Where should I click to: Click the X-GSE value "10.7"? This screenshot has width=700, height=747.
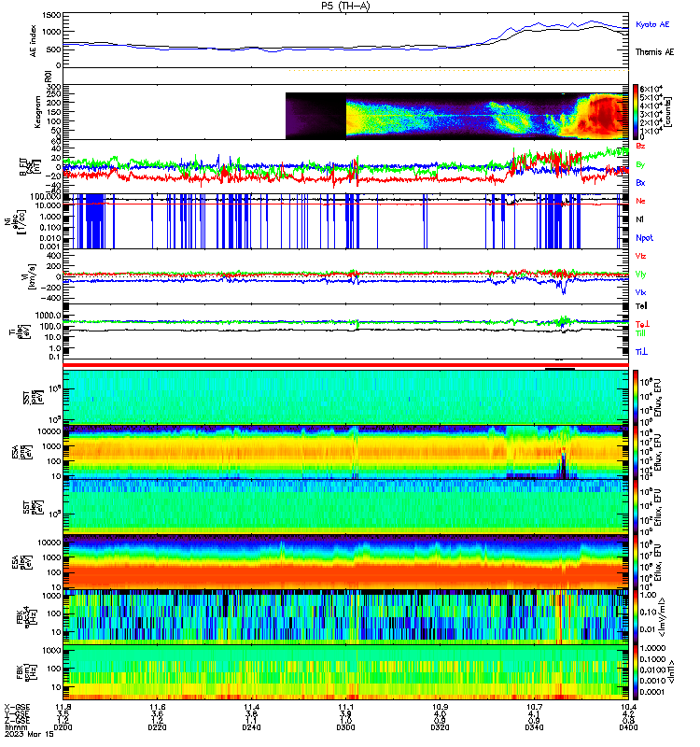534,707
